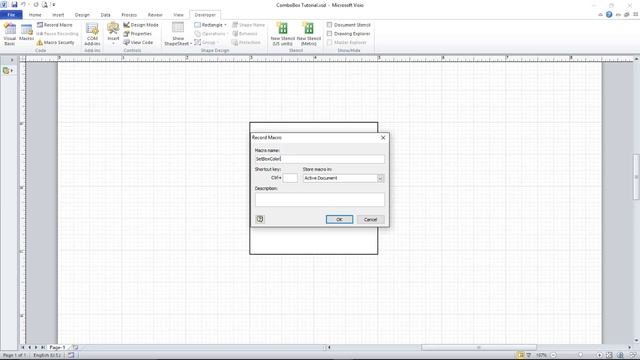
Task: Switch to the Data tab
Action: tap(105, 15)
